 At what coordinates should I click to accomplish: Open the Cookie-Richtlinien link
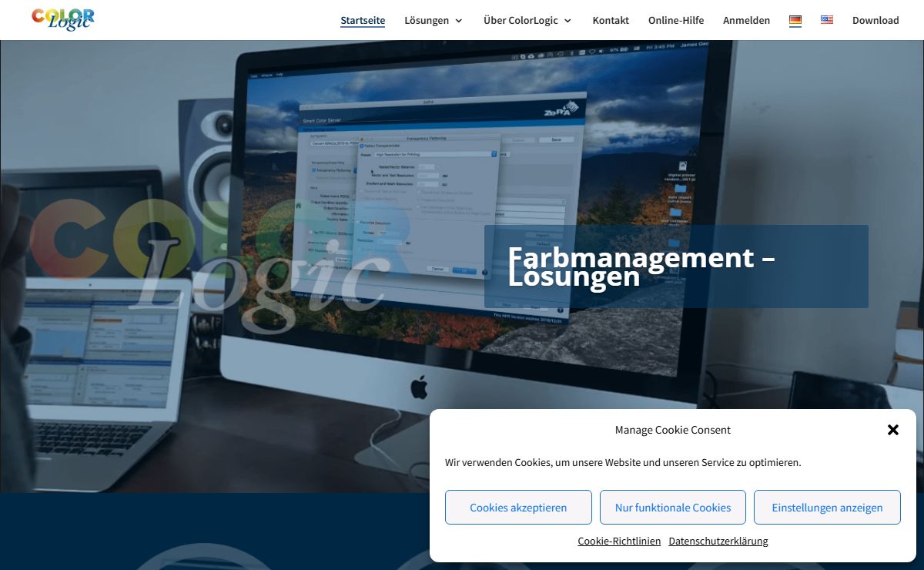pyautogui.click(x=619, y=541)
